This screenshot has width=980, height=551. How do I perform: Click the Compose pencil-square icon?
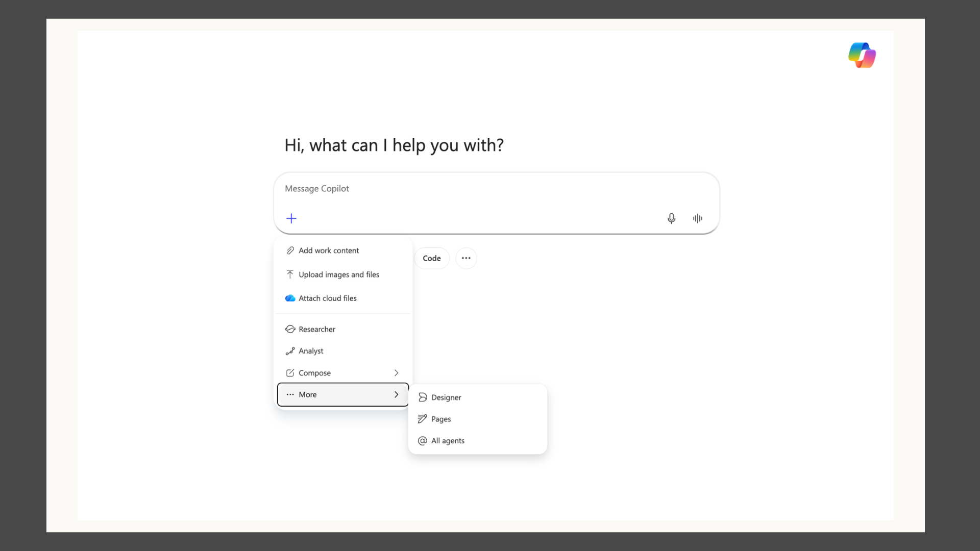point(290,373)
